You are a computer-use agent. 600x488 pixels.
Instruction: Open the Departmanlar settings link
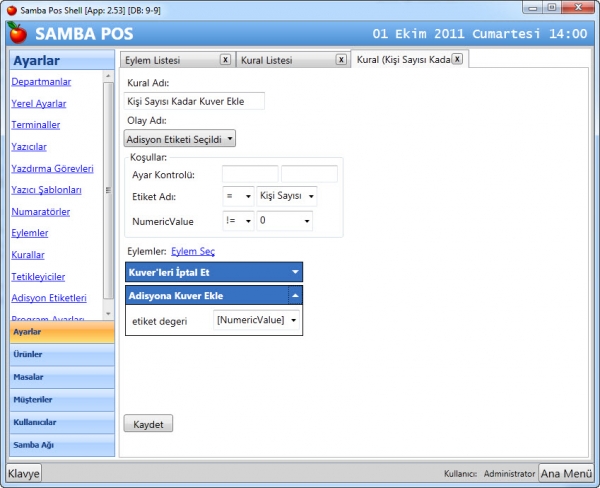[41, 82]
